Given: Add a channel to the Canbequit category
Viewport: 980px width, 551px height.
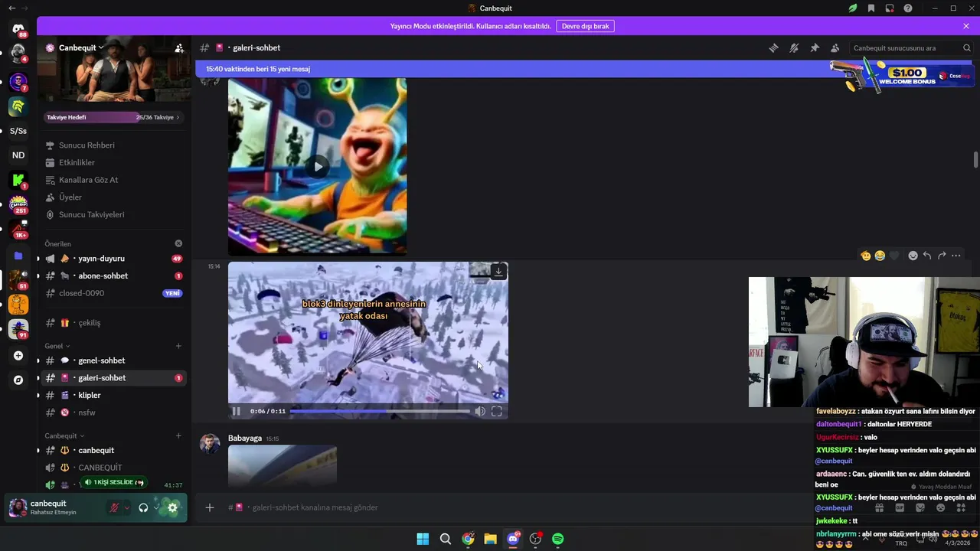Looking at the screenshot, I should (x=178, y=435).
